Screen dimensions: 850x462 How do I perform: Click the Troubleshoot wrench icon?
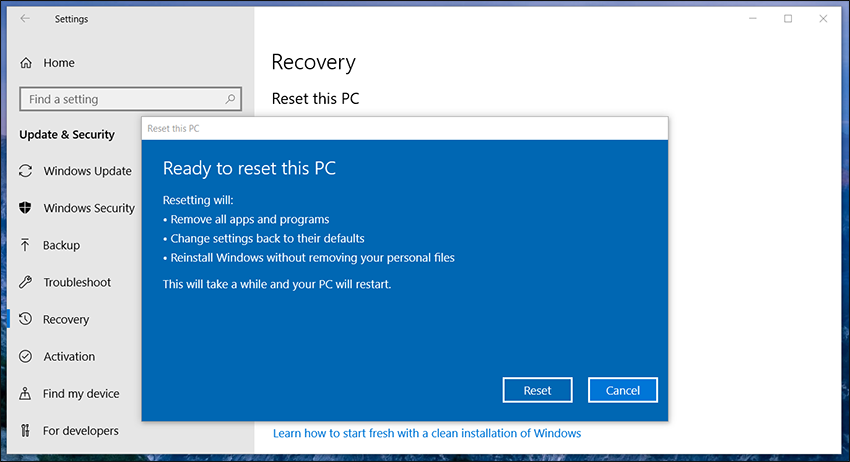[x=25, y=282]
